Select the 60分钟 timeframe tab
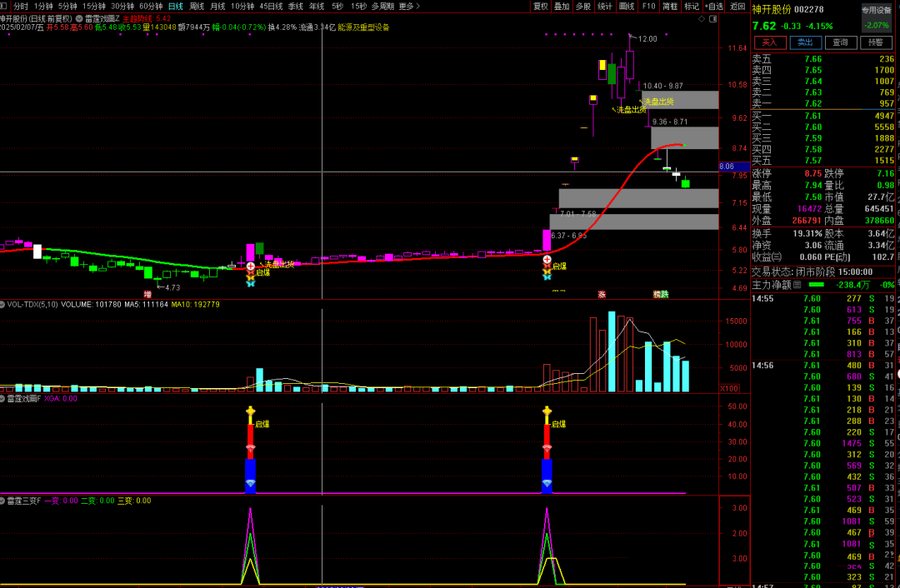The image size is (900, 588). (x=150, y=6)
